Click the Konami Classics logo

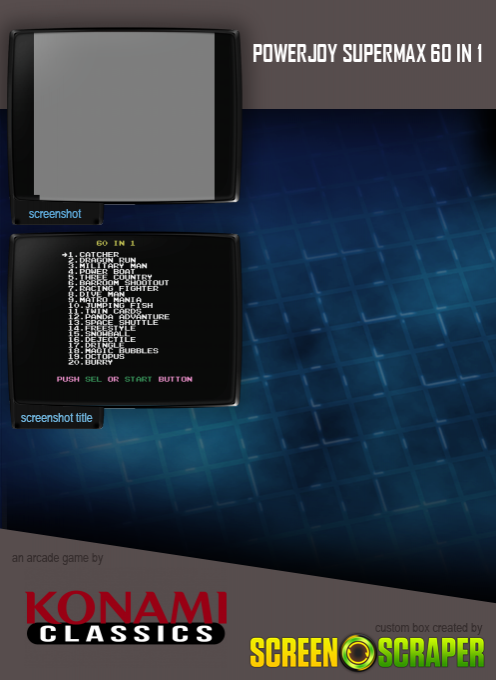click(126, 618)
